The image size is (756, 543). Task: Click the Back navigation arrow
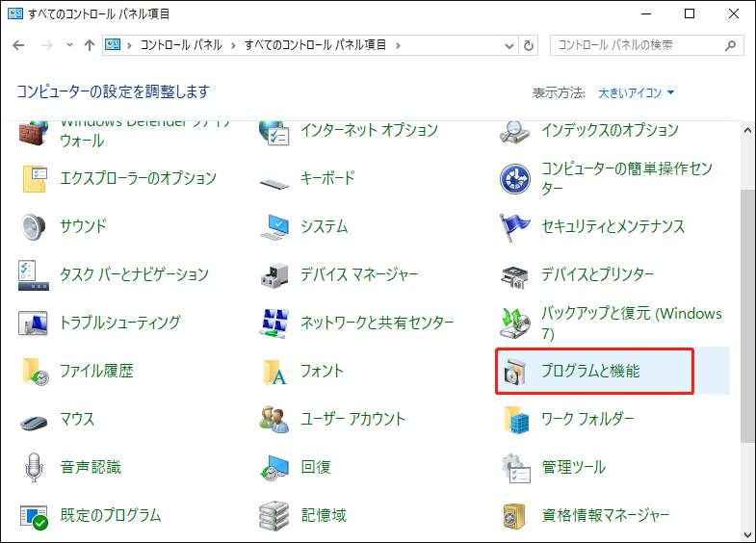(18, 45)
